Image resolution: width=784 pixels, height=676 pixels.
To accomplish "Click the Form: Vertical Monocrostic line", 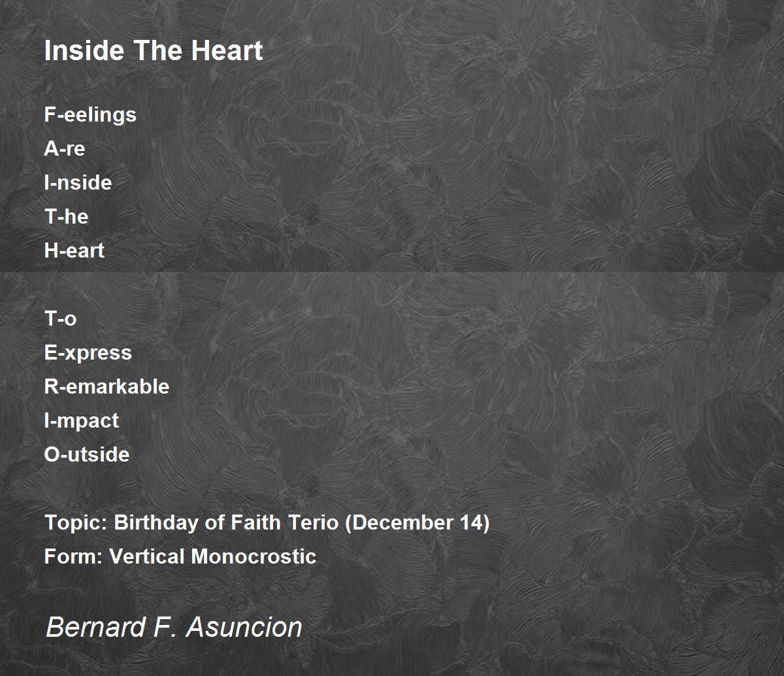I will coord(180,556).
